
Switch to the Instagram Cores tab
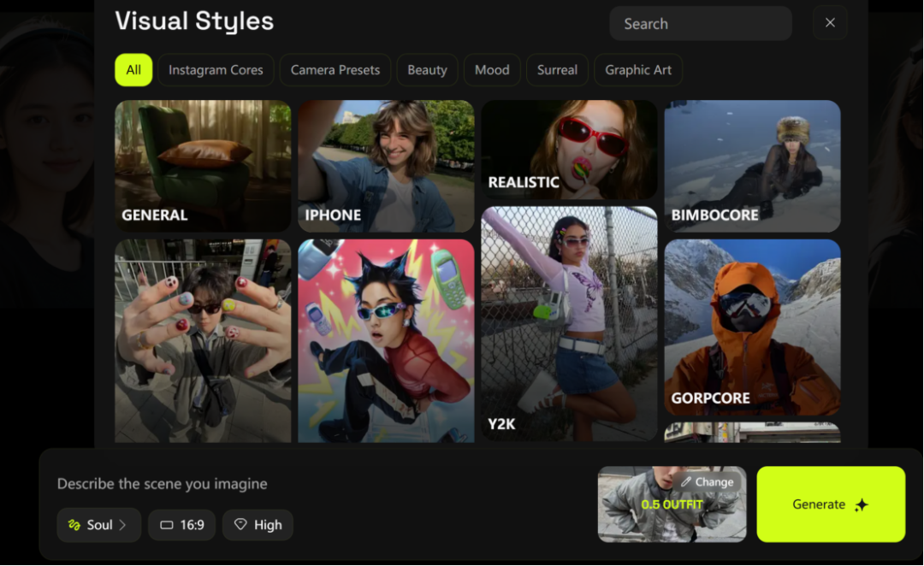point(216,70)
